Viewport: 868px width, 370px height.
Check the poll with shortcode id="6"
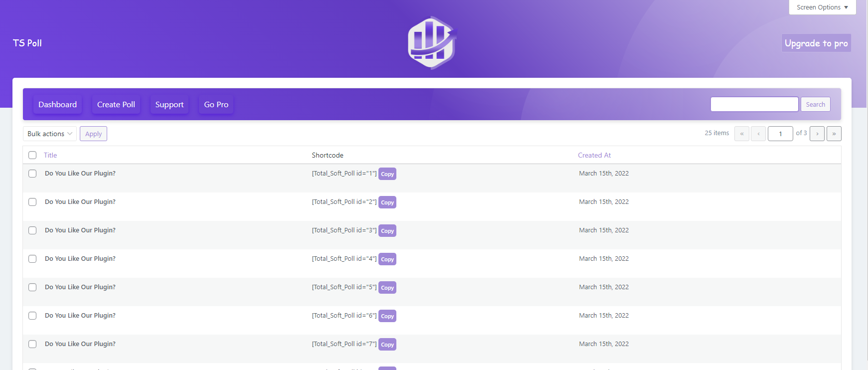32,316
